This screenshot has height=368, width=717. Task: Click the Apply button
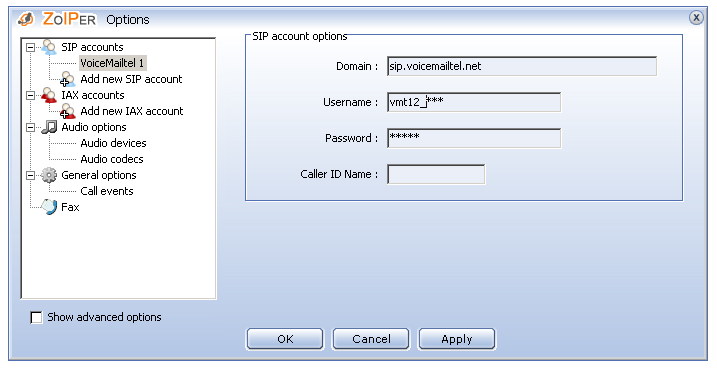[x=457, y=339]
